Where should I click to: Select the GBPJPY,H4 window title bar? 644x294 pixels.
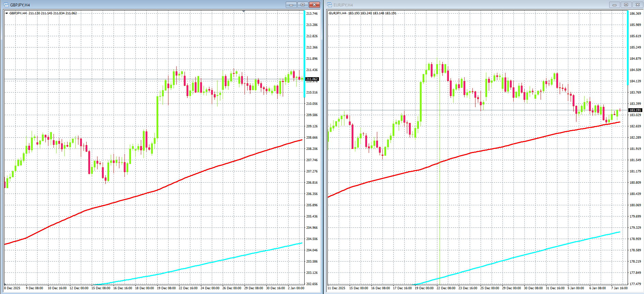coord(136,5)
